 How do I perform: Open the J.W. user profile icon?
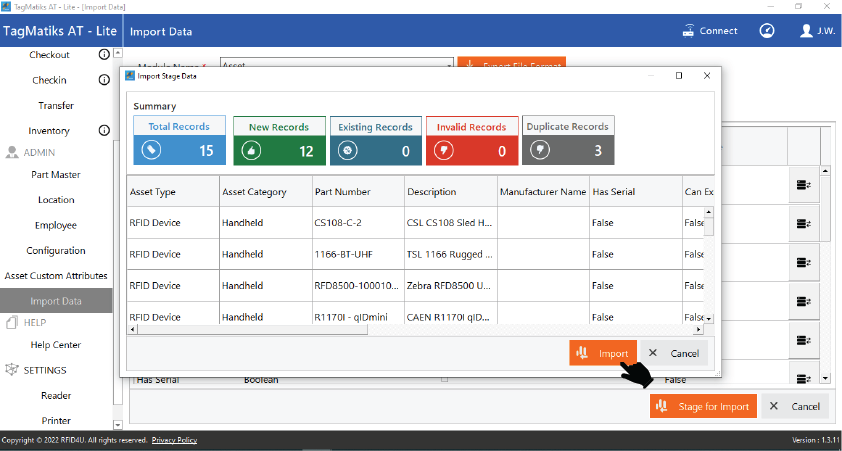tap(807, 30)
